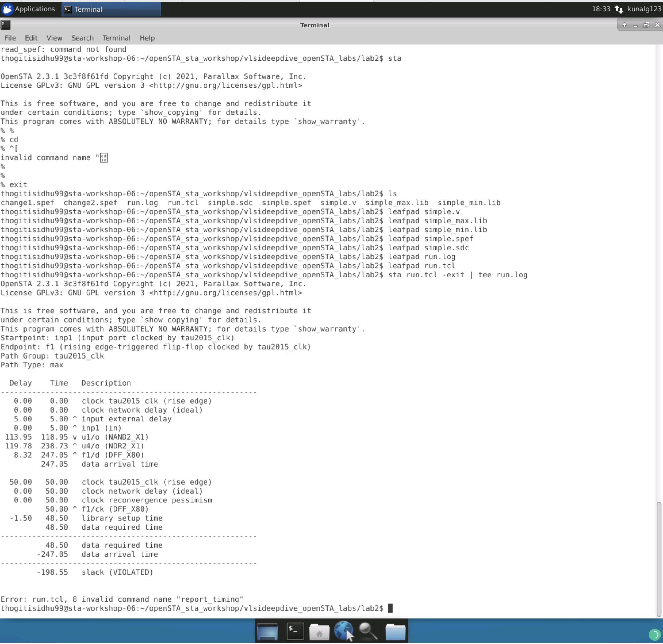663x644 pixels.
Task: Click the kunalg123 username in the top bar
Action: 644,9
